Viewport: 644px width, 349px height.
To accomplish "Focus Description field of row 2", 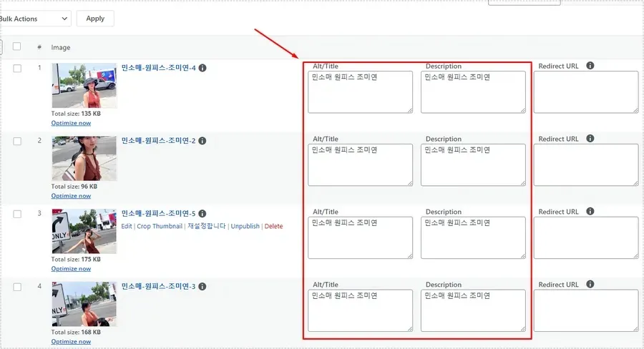I will point(473,164).
